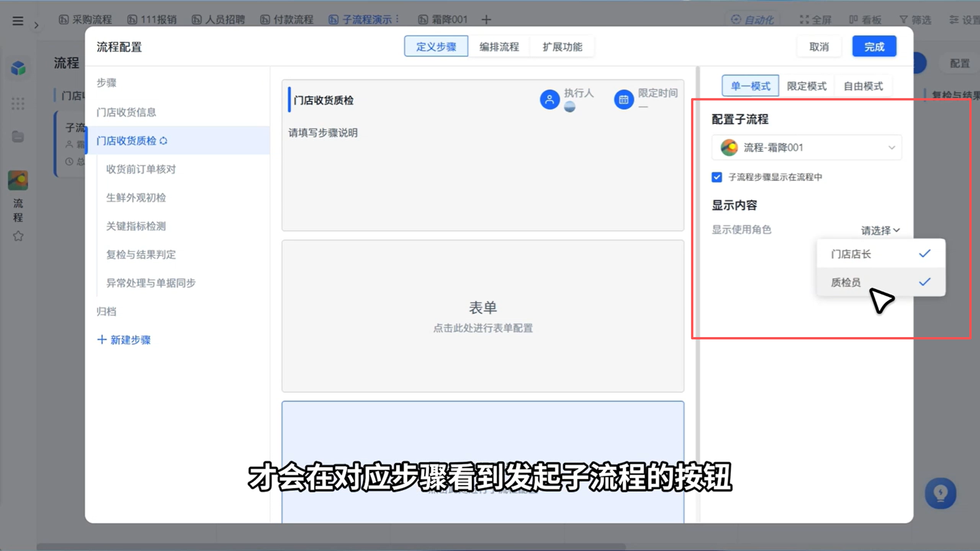Switch to the 付款流程 tab
Screen dimensions: 980x551
[x=287, y=19]
